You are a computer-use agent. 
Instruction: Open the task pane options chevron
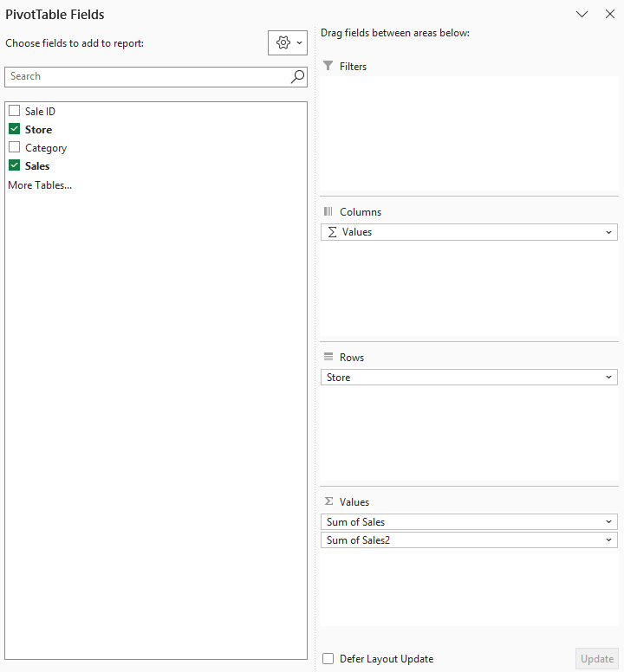point(582,14)
